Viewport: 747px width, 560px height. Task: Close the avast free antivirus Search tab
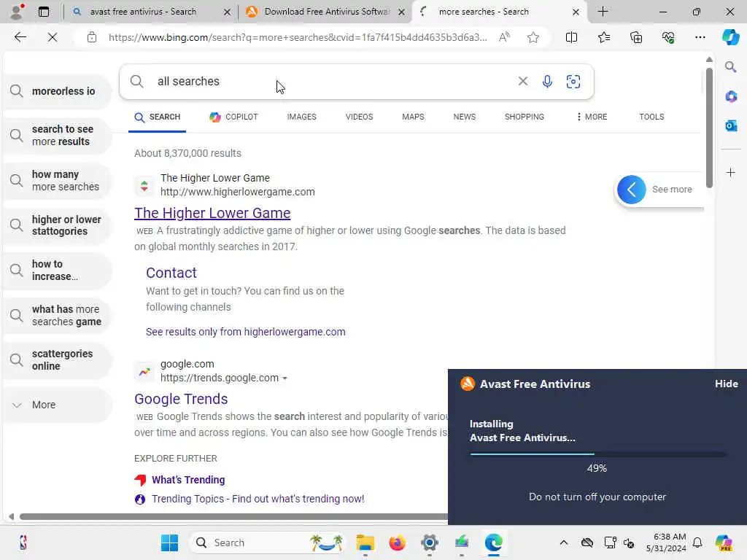228,12
